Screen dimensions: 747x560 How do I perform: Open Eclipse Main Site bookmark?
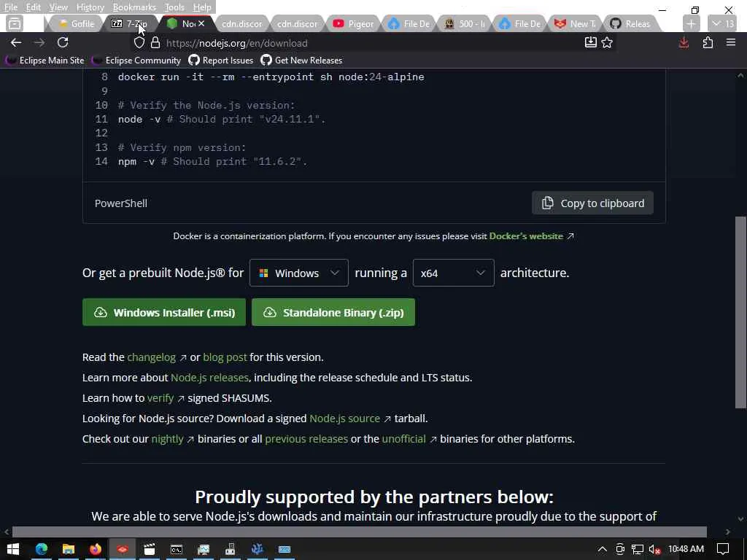point(45,61)
